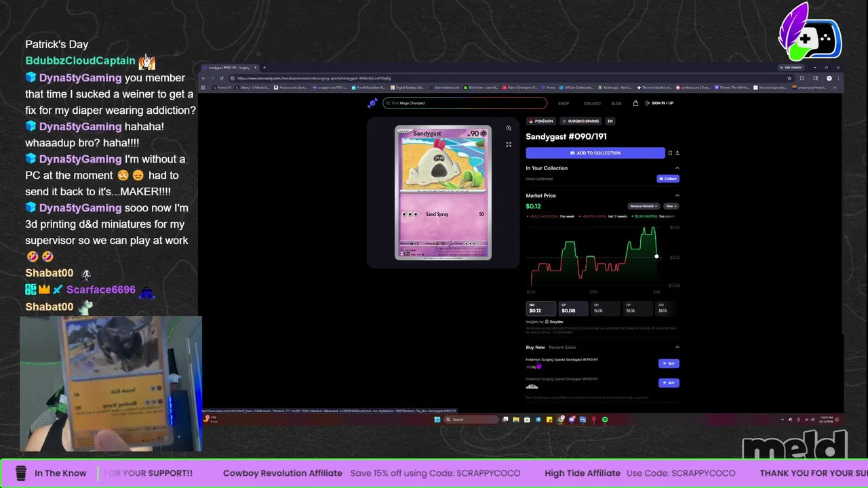Click BdubbzCloudCaptain username in chat
The width and height of the screenshot is (868, 488).
click(80, 61)
